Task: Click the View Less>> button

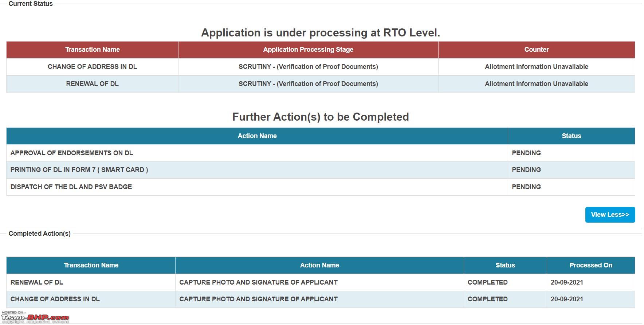Action: pos(610,215)
